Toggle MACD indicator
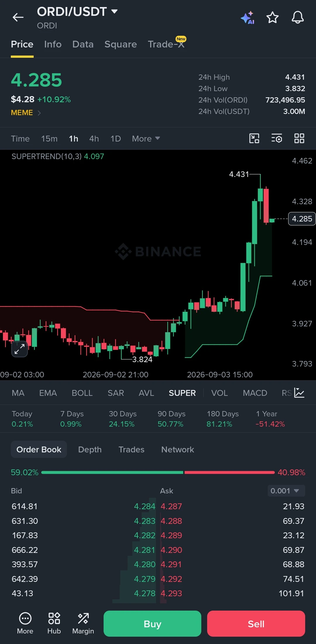Screen dimensions: 316x644 pyautogui.click(x=255, y=393)
